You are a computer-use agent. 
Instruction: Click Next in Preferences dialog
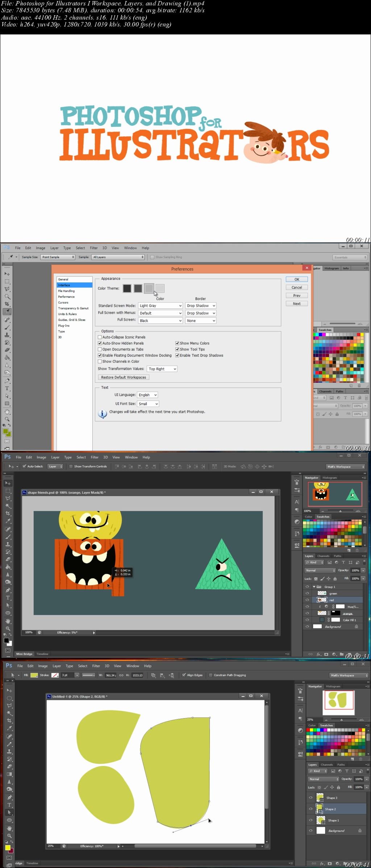297,304
